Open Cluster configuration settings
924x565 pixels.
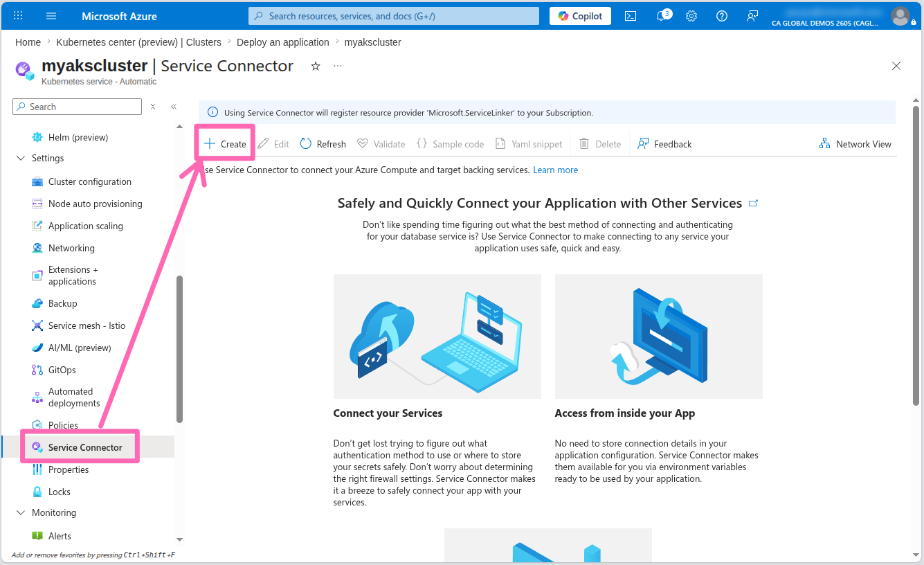pyautogui.click(x=90, y=181)
